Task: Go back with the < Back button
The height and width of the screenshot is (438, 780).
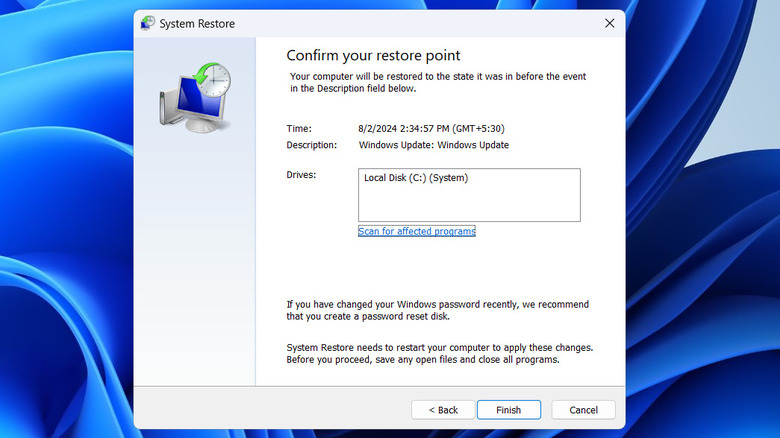Action: [x=443, y=410]
